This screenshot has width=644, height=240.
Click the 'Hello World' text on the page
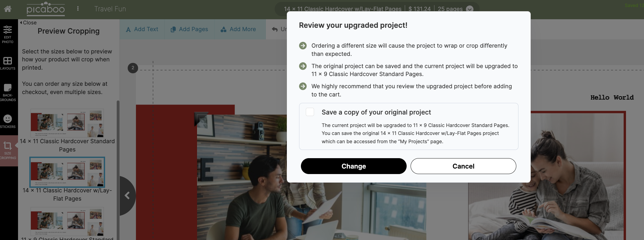612,97
